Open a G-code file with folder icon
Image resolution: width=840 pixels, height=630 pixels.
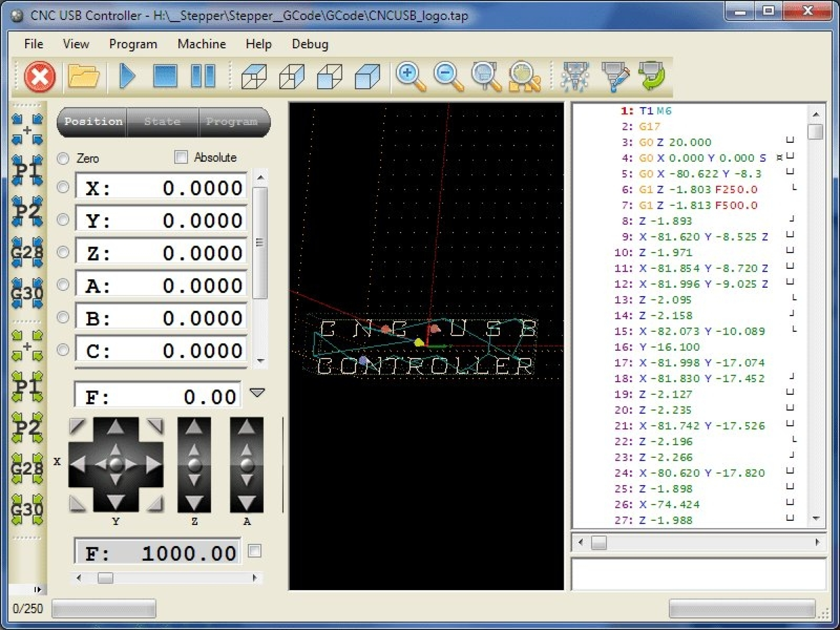pos(84,77)
